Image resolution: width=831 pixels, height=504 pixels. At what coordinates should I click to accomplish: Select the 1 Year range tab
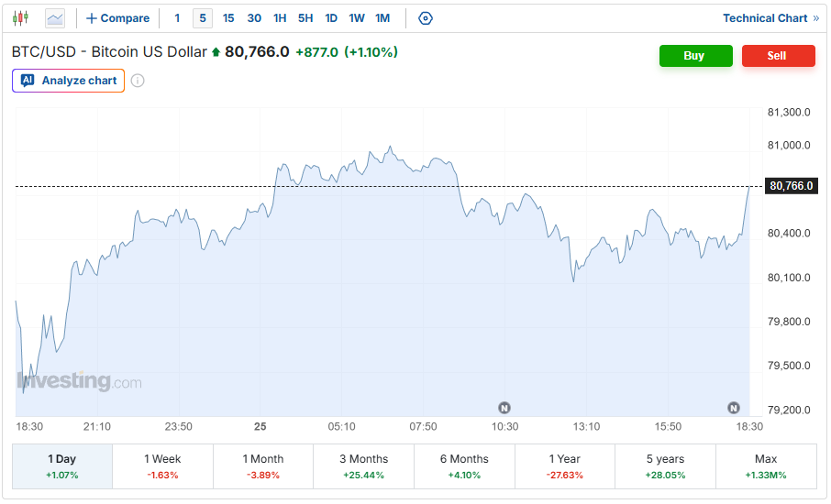564,466
